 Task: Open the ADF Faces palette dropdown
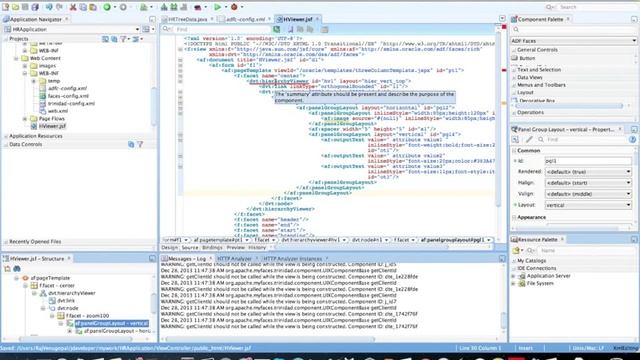point(634,41)
